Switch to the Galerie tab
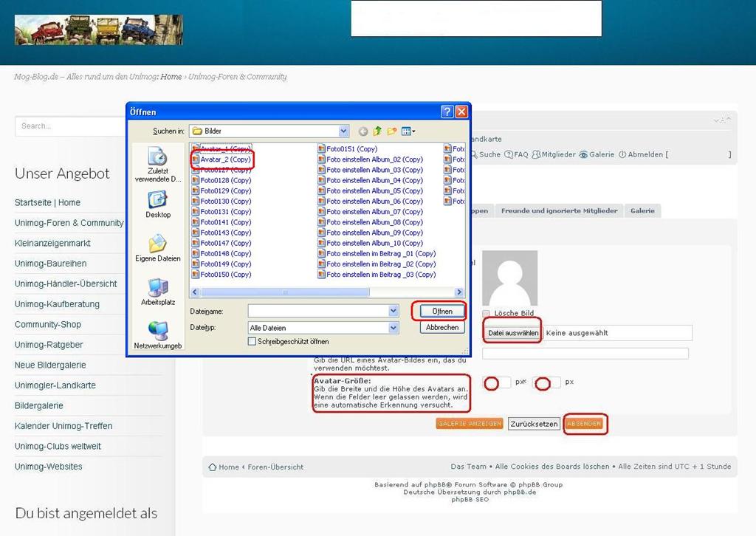Screen dimensions: 756x536 642,210
